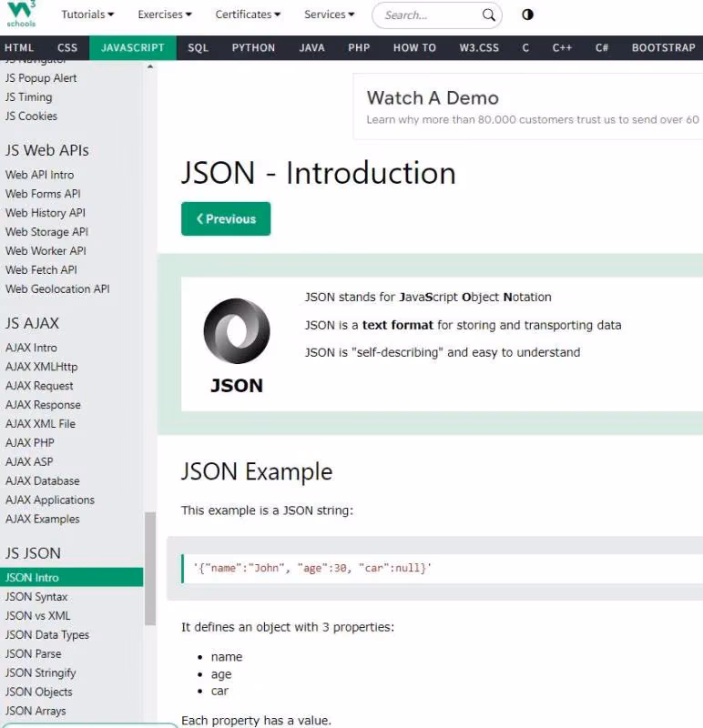This screenshot has width=703, height=728.
Task: Open Web History API link
Action: (45, 213)
